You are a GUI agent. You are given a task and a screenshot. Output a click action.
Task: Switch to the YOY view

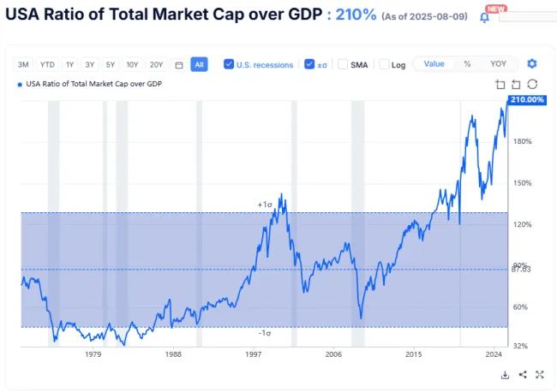pyautogui.click(x=498, y=64)
